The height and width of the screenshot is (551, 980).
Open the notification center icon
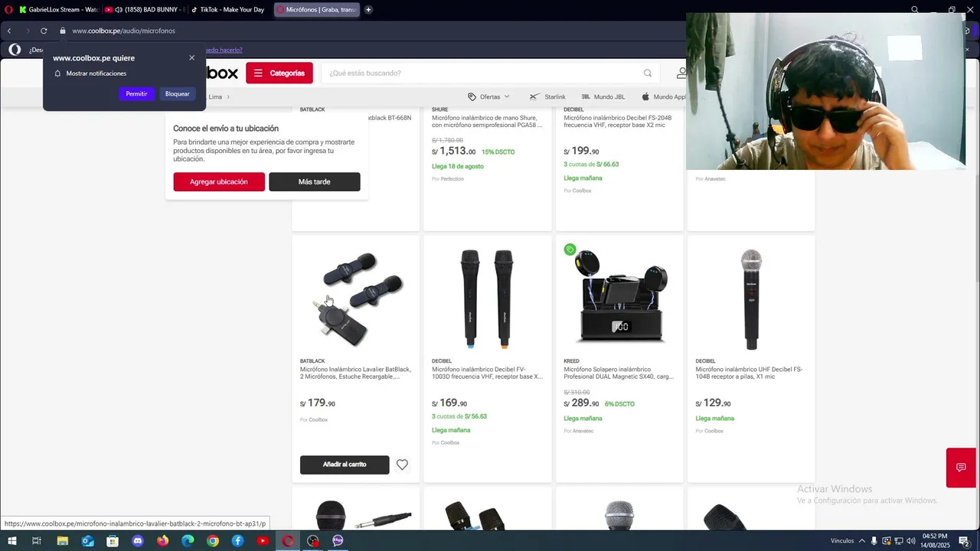coord(964,541)
